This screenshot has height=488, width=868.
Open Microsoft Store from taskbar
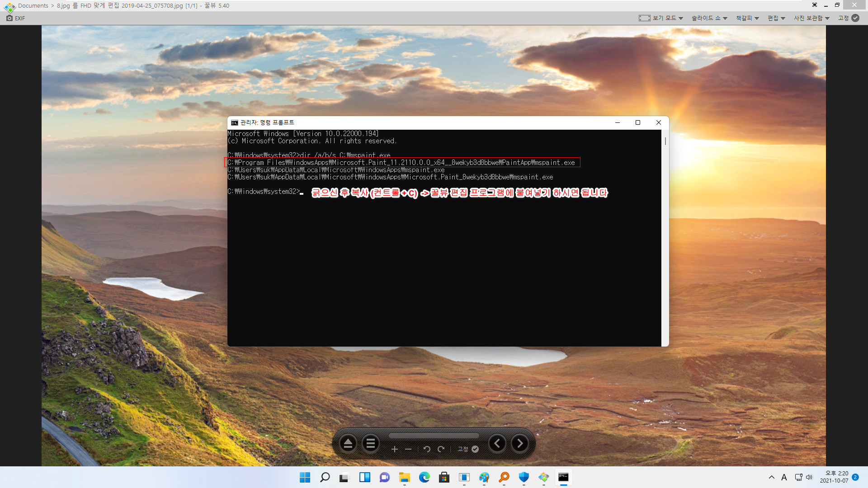click(444, 477)
